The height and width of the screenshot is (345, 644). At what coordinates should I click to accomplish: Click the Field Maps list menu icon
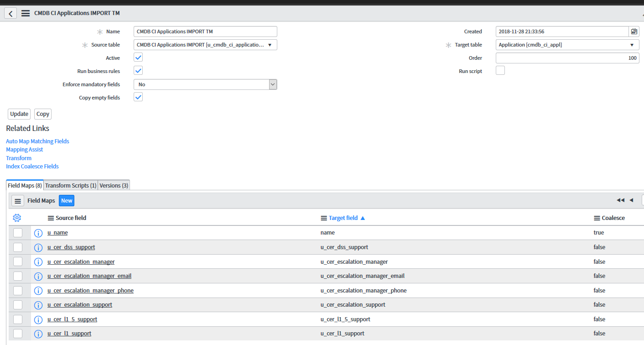(18, 201)
